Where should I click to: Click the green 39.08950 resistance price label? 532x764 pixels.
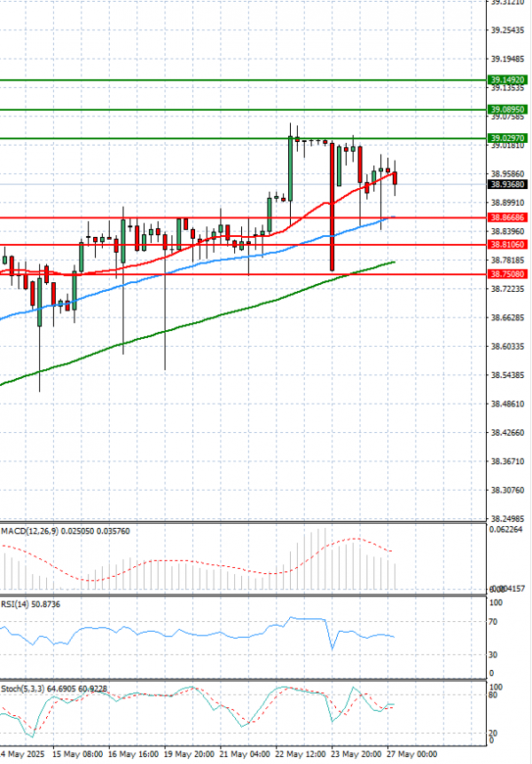[507, 110]
